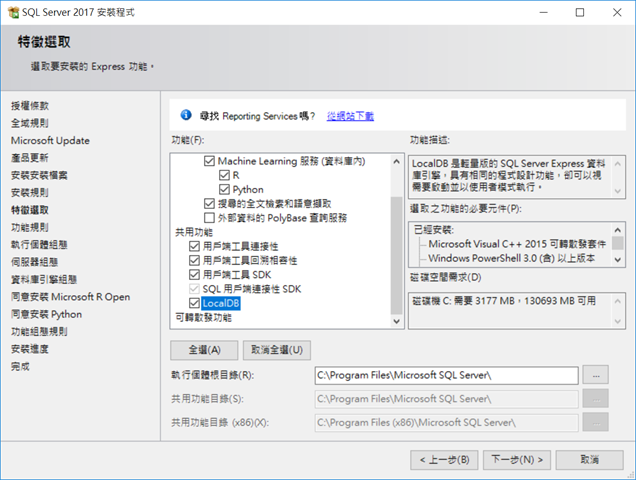This screenshot has height=480, width=636.
Task: Select the 授權條款 step
Action: click(30, 106)
